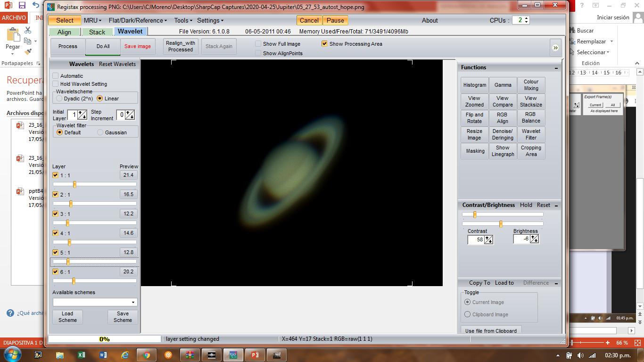Open the Flat/Dark/Reference menu
This screenshot has height=362, width=644.
pos(138,20)
